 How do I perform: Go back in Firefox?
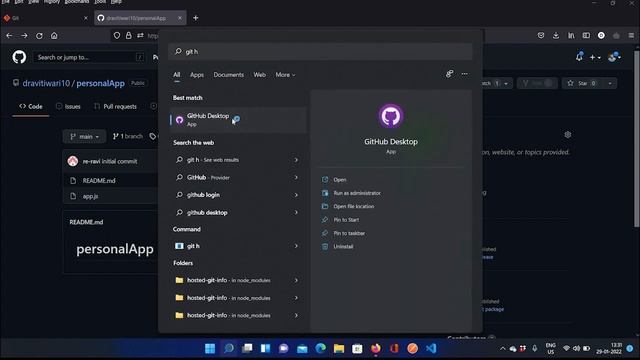coord(9,36)
